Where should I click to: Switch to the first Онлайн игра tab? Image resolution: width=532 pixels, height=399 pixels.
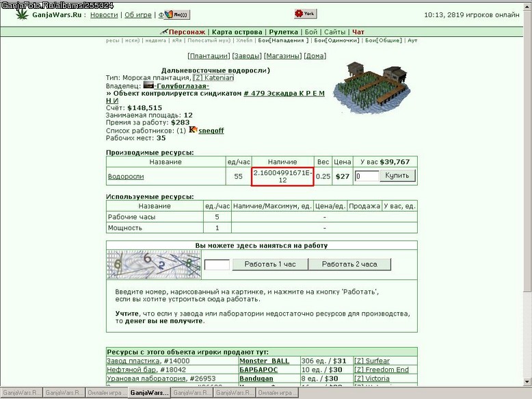[107, 393]
